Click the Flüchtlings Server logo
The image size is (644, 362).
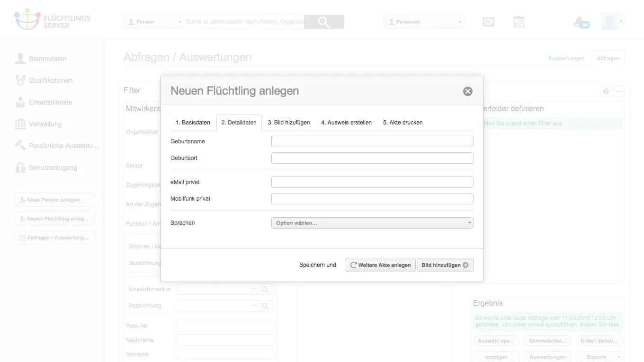coord(52,19)
